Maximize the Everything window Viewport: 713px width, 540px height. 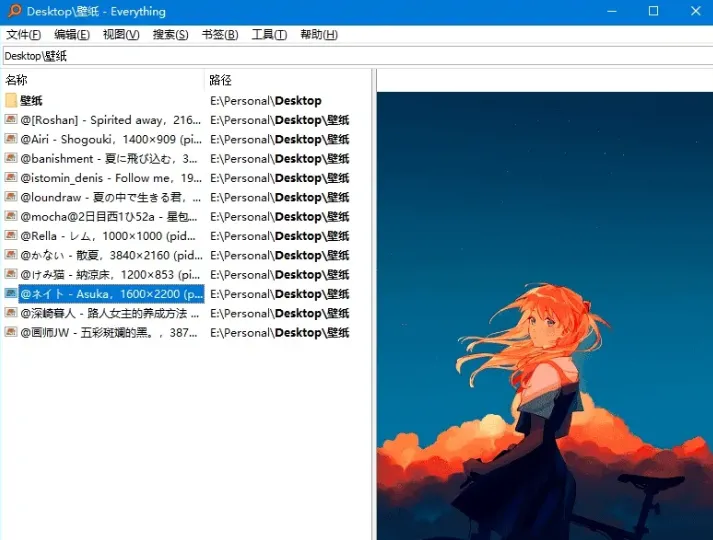pyautogui.click(x=653, y=11)
